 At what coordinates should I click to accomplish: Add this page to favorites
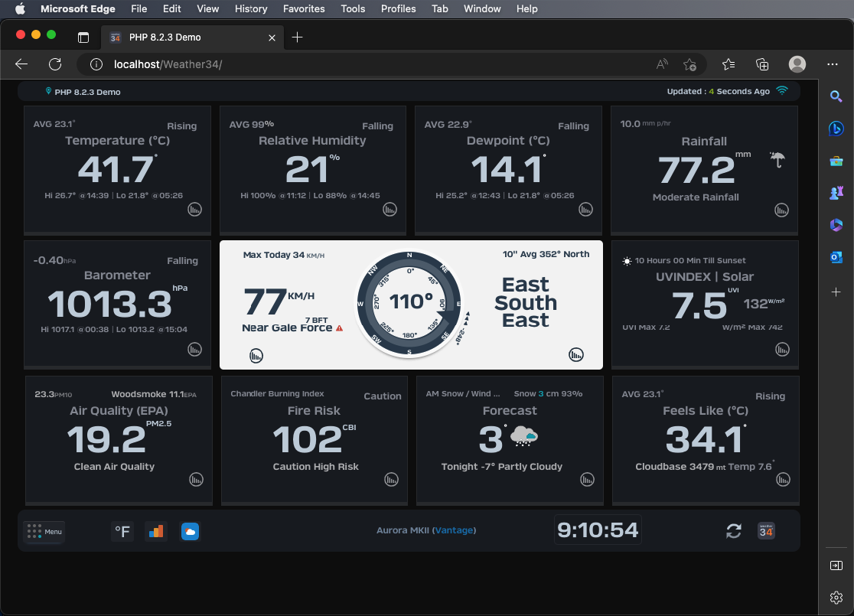coord(689,64)
